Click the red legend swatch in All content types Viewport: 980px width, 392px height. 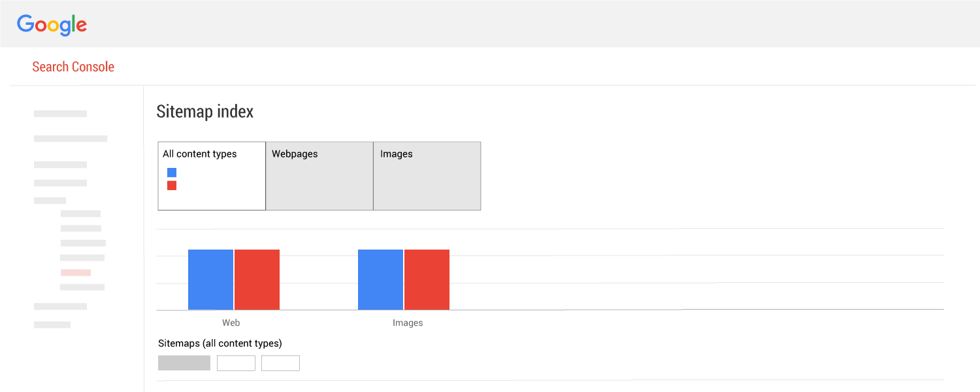pyautogui.click(x=172, y=186)
